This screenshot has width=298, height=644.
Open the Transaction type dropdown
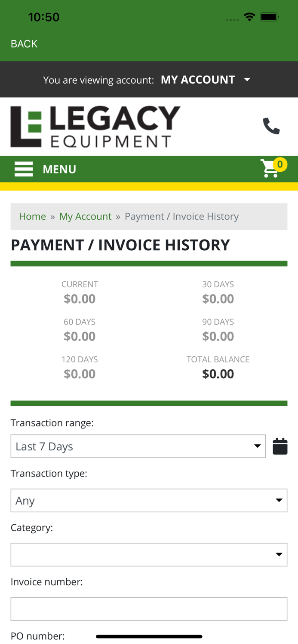[149, 500]
